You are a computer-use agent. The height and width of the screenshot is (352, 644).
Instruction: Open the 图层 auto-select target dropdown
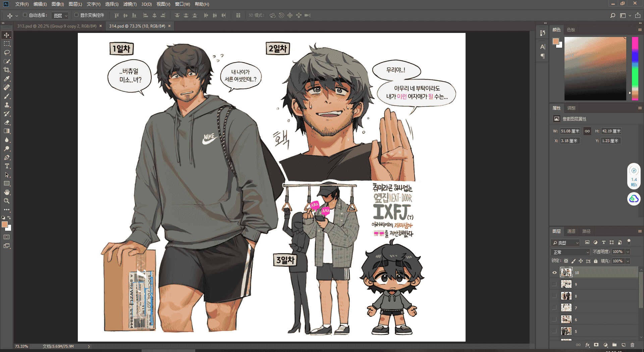click(60, 15)
